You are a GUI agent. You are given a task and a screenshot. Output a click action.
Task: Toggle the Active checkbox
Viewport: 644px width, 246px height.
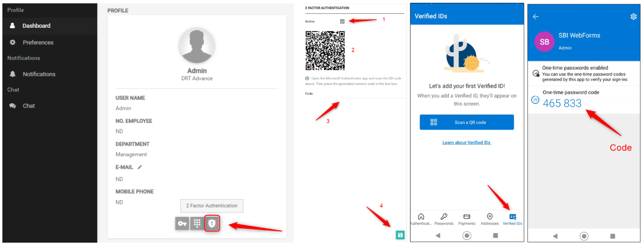tap(342, 21)
